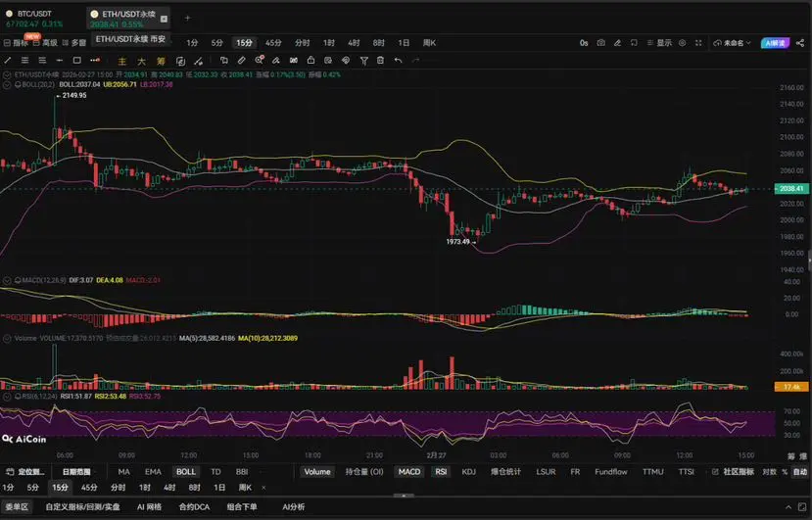812x520 pixels.
Task: Toggle the EMA indicator button
Action: (x=153, y=472)
